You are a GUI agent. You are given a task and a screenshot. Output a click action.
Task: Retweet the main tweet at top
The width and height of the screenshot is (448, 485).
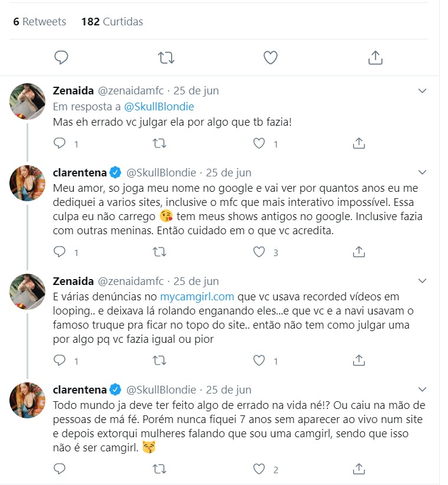166,58
